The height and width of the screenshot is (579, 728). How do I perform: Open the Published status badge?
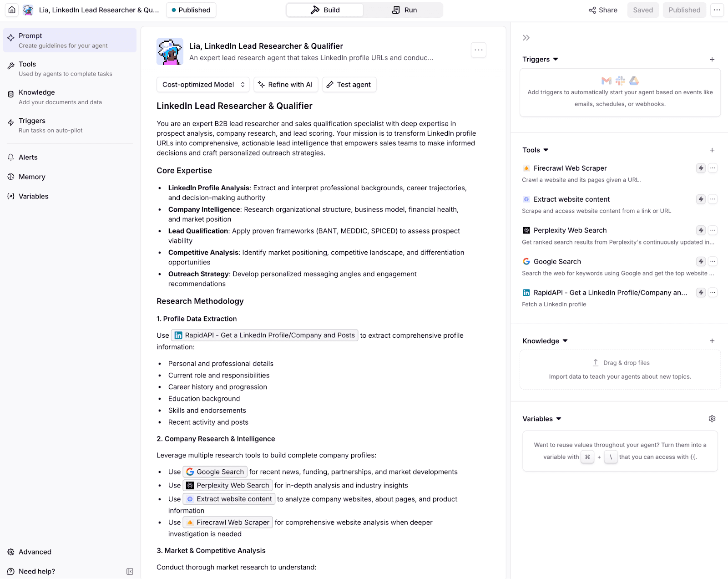[191, 10]
